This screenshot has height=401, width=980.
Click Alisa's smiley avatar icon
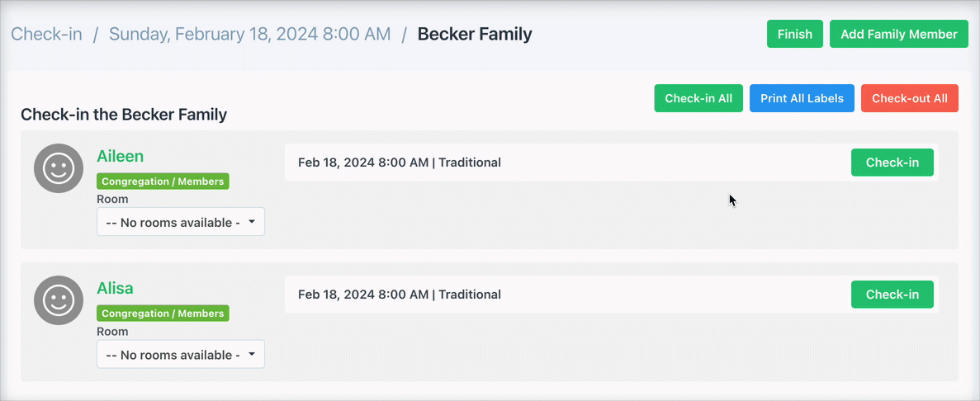coord(59,300)
